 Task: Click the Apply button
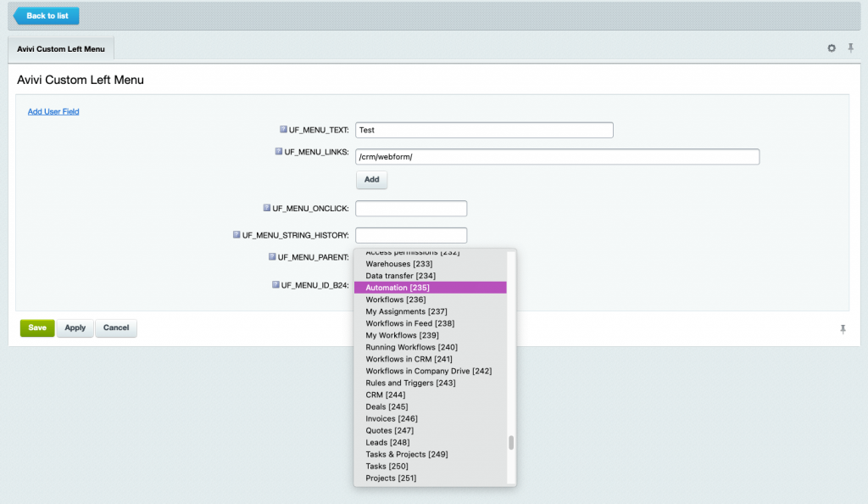(75, 328)
